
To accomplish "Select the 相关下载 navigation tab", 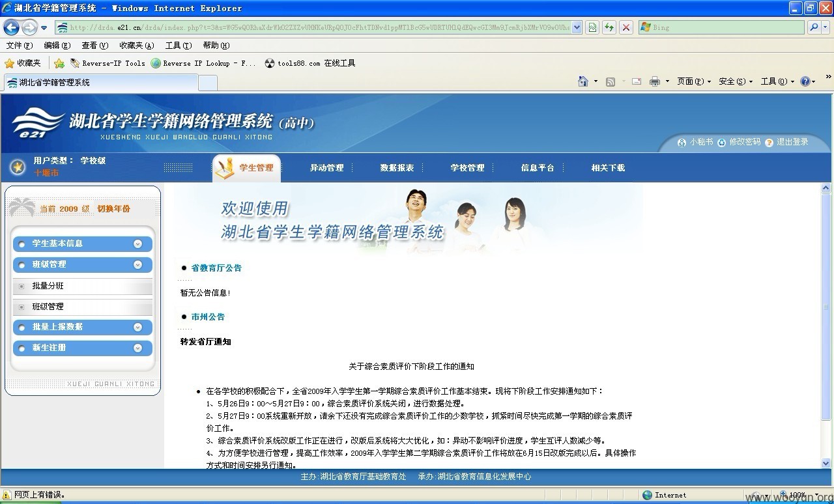I will [608, 168].
